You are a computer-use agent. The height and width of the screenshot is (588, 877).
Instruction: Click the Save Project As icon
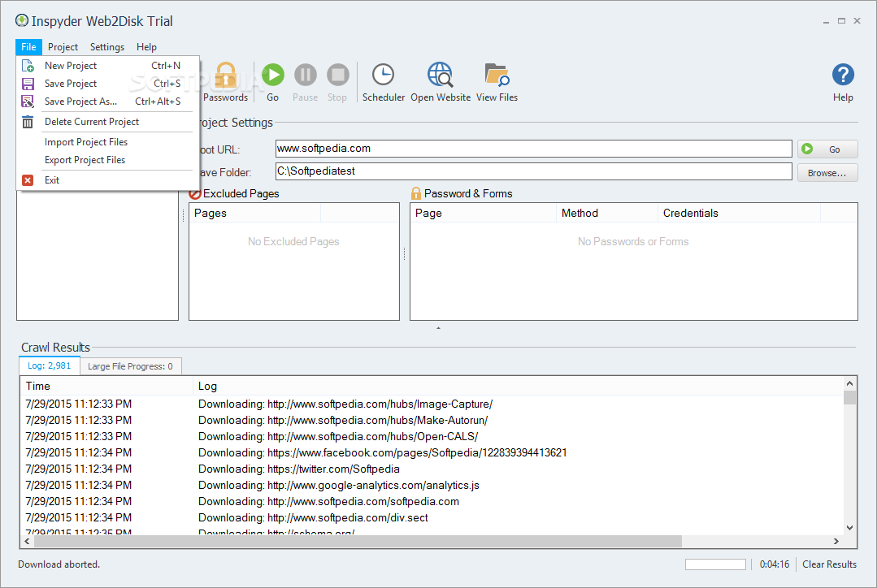click(28, 102)
